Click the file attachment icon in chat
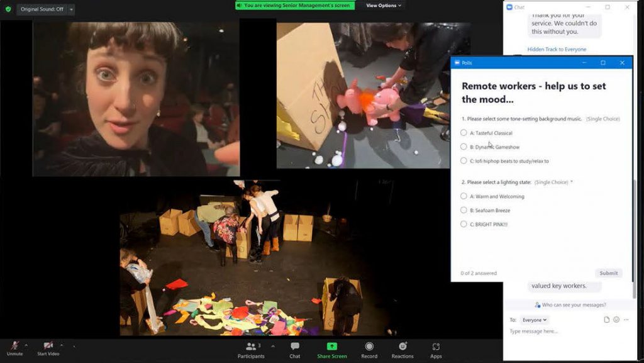 pos(607,320)
